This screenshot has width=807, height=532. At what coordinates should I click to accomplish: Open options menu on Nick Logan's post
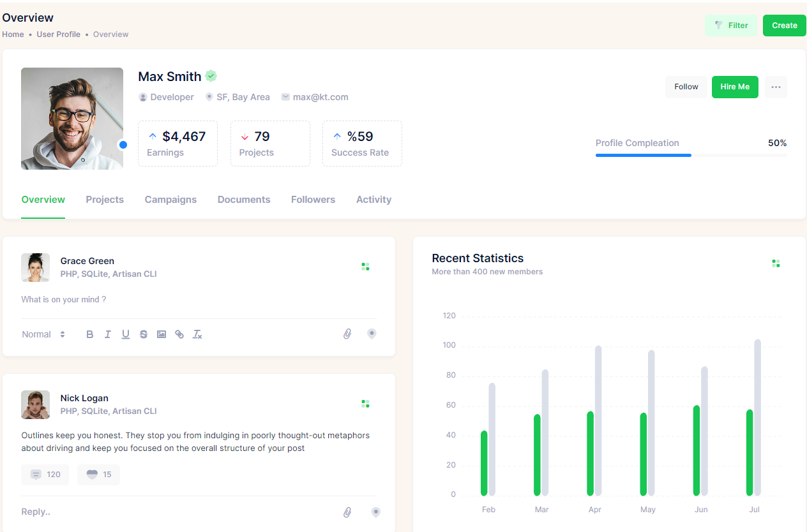click(365, 404)
